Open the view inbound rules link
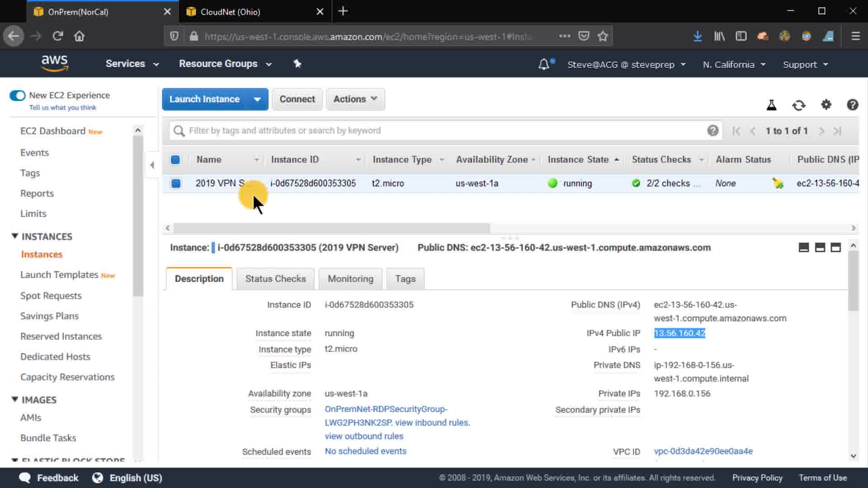The image size is (868, 488). pos(432,422)
